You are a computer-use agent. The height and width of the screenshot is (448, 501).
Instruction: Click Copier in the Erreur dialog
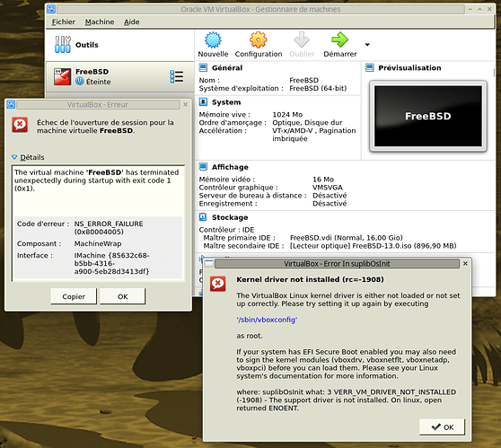click(x=74, y=296)
